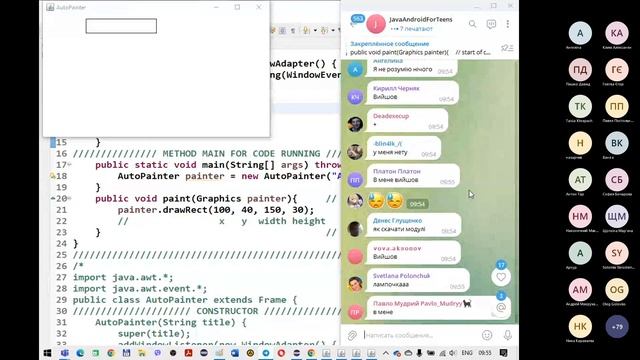The height and width of the screenshot is (360, 640).
Task: Select participant avatar KA
Action: point(617,33)
